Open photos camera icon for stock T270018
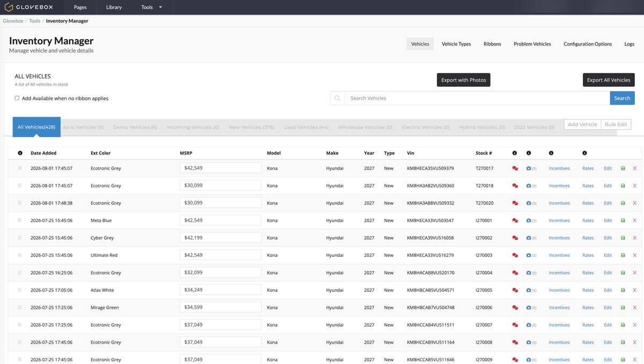The height and width of the screenshot is (364, 644). [529, 185]
